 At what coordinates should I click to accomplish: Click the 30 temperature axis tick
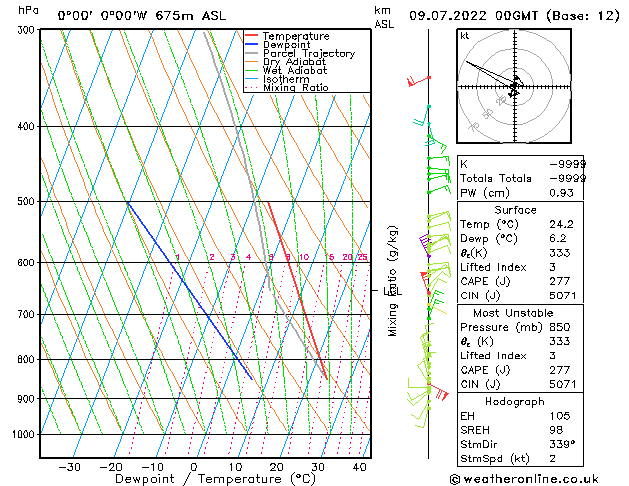[x=317, y=467]
